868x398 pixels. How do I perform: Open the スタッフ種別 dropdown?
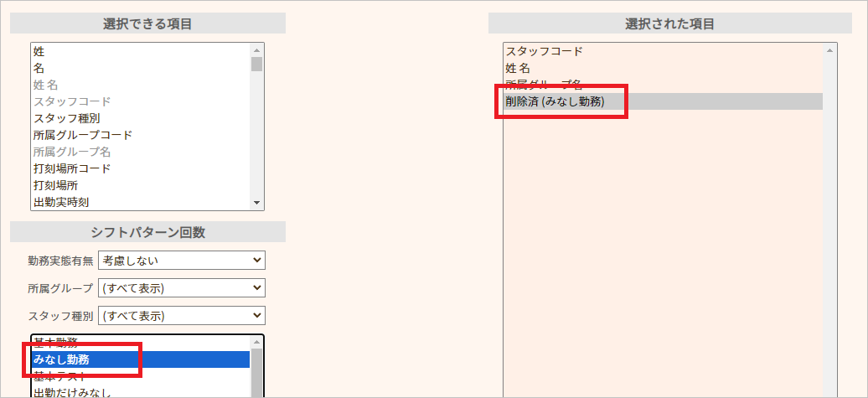point(181,316)
